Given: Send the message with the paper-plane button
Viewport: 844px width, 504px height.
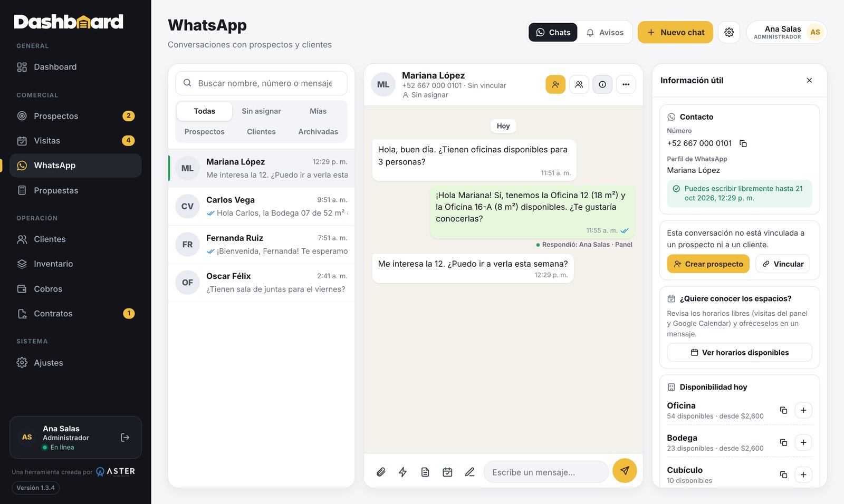Looking at the screenshot, I should point(625,471).
